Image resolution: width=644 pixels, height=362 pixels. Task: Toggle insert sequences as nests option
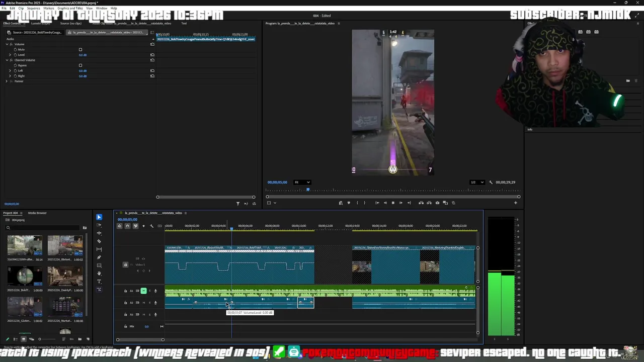point(119,226)
